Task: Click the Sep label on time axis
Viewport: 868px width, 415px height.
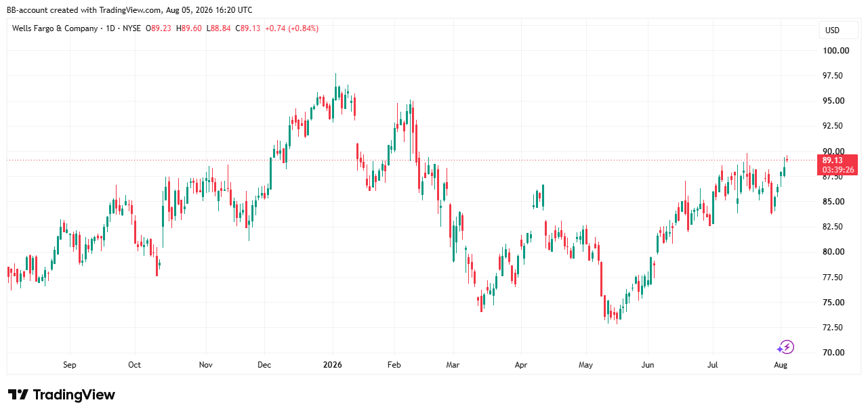Action: pyautogui.click(x=70, y=365)
